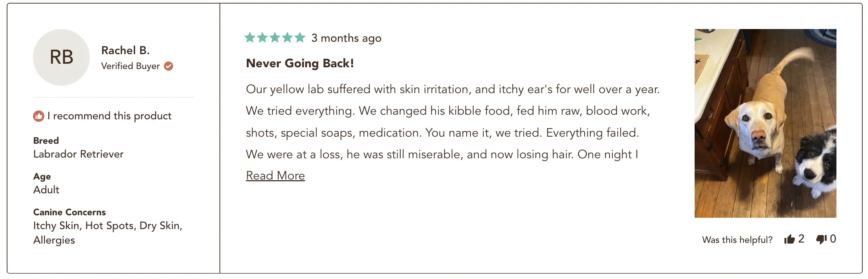Click the unhelpful vote count 0
Image resolution: width=868 pixels, height=279 pixels.
pyautogui.click(x=833, y=239)
